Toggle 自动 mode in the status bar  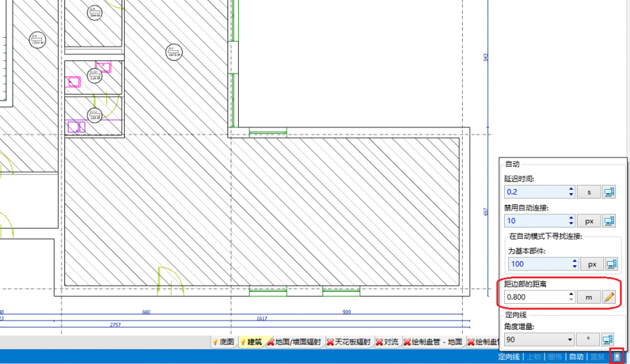point(575,357)
